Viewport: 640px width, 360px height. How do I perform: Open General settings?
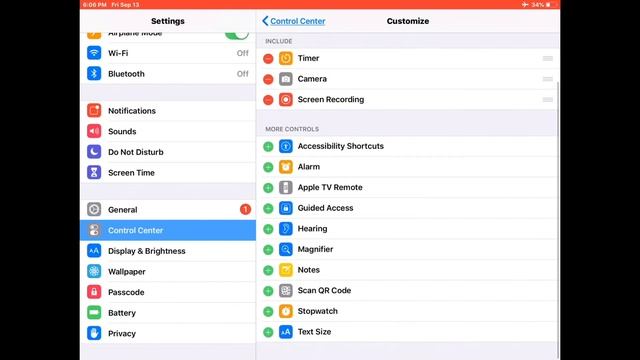click(x=168, y=210)
